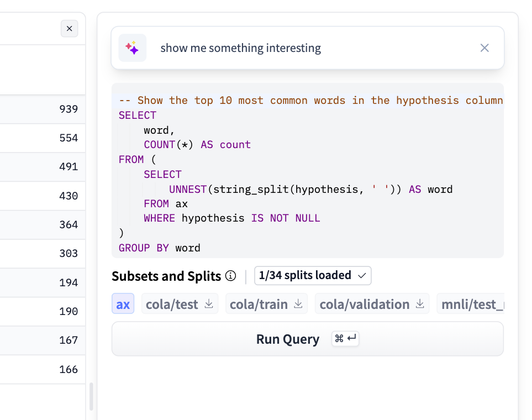Select the cola/test split chip
Screen dimensions: 532x420
point(172,304)
